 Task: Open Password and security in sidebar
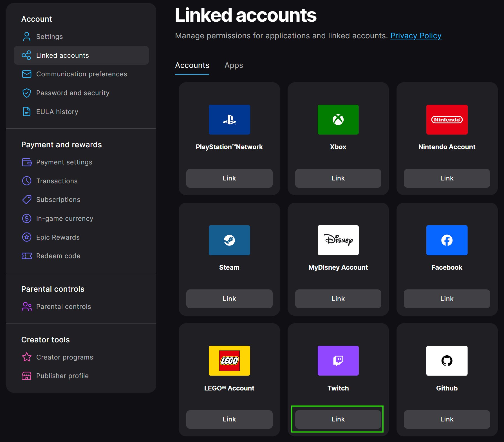coord(73,93)
